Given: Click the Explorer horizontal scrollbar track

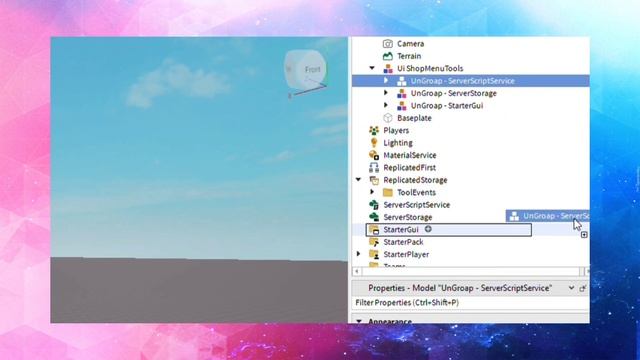Looking at the screenshot, I should 471,271.
